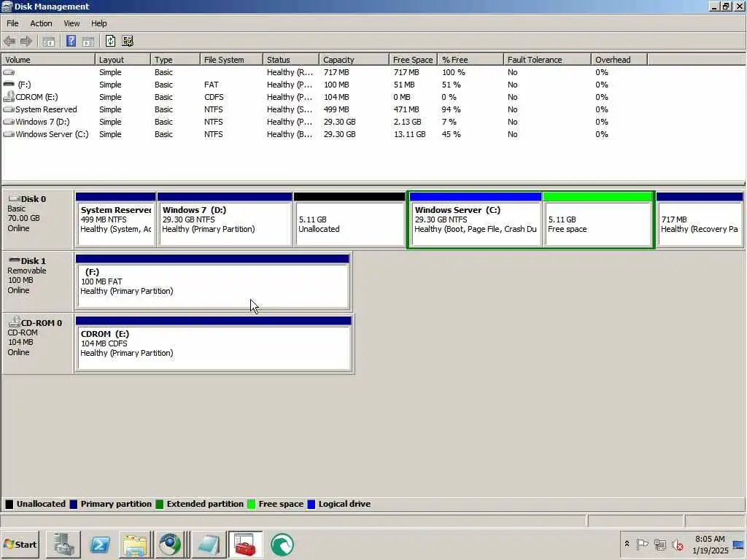Image resolution: width=747 pixels, height=560 pixels.
Task: Select the 5.11 GB Free space block
Action: tap(597, 219)
